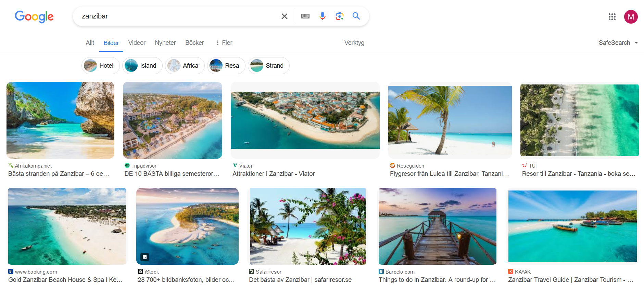Viewport: 644px width, 289px height.
Task: Open the Google apps grid icon
Action: [x=612, y=17]
